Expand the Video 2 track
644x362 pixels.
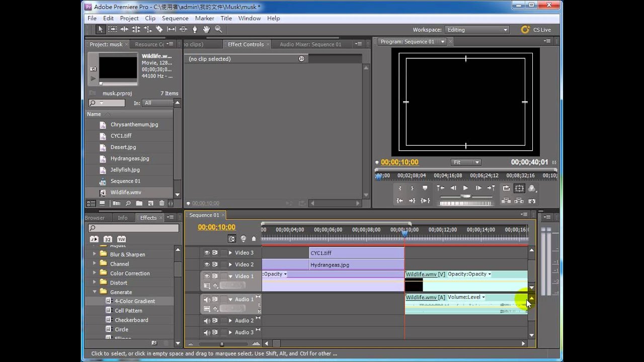click(230, 264)
